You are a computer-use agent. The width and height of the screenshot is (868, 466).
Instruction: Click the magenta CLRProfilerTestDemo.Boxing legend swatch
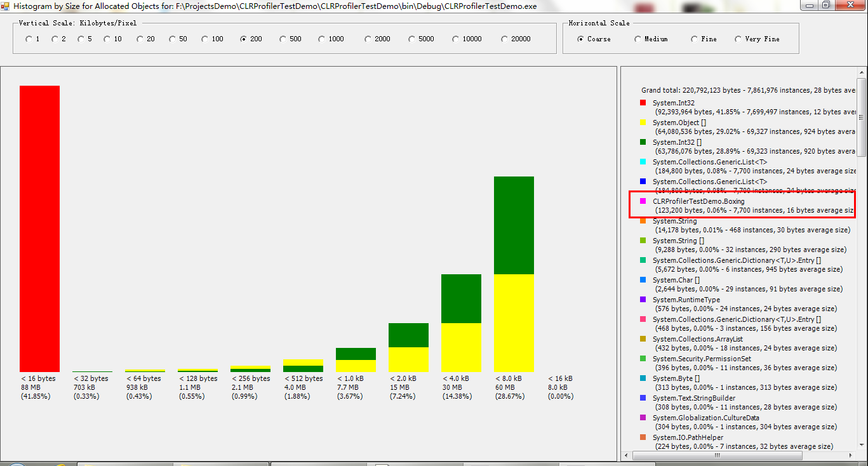click(643, 201)
